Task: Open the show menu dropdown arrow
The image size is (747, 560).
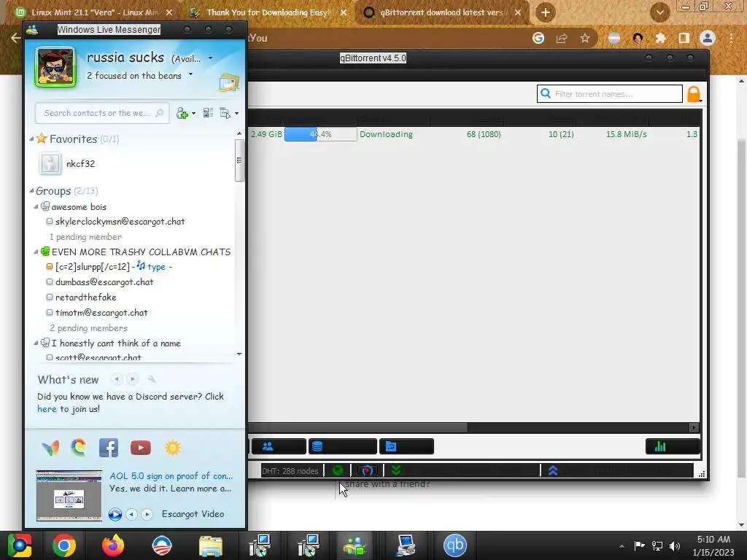Action: 236,114
